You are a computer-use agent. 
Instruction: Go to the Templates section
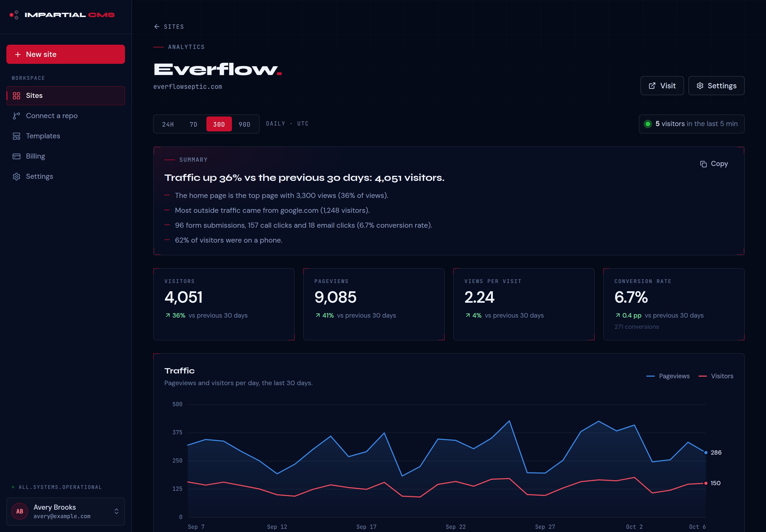pyautogui.click(x=66, y=136)
